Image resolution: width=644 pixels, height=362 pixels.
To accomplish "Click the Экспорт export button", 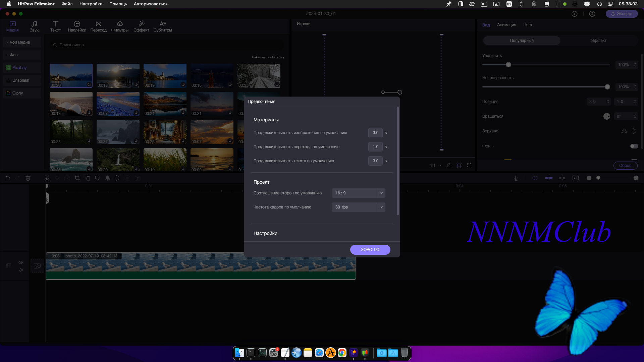I will click(622, 14).
